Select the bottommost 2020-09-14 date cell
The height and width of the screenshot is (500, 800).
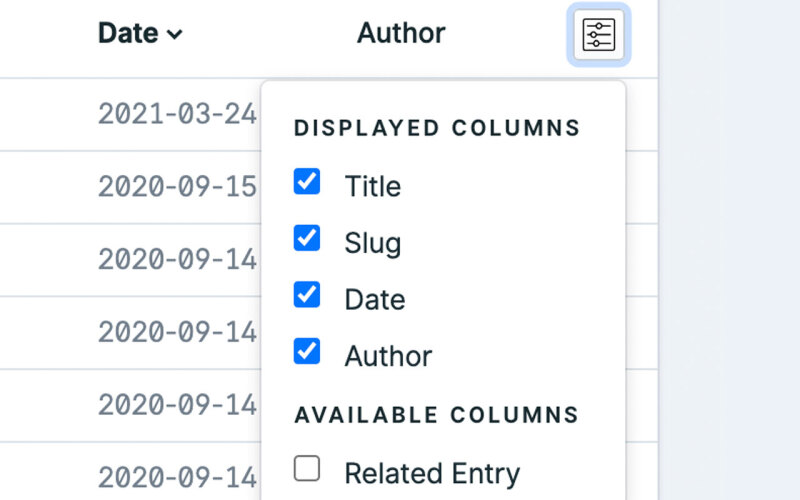tap(177, 476)
